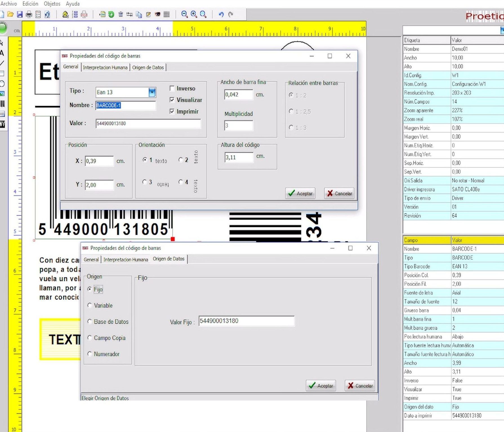Select the barcode tool in left toolbox
The width and height of the screenshot is (504, 432).
(x=3, y=104)
